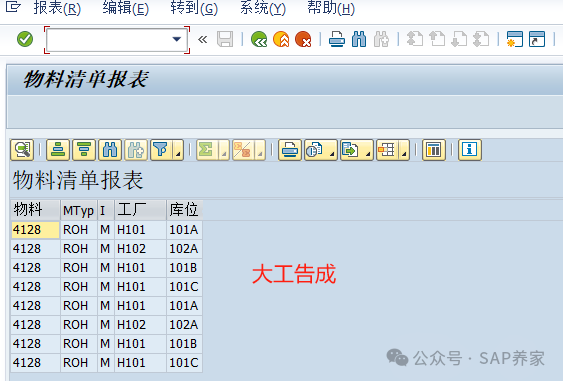Sort ascending with the ALV icon
Image resolution: width=563 pixels, height=381 pixels.
click(x=58, y=150)
